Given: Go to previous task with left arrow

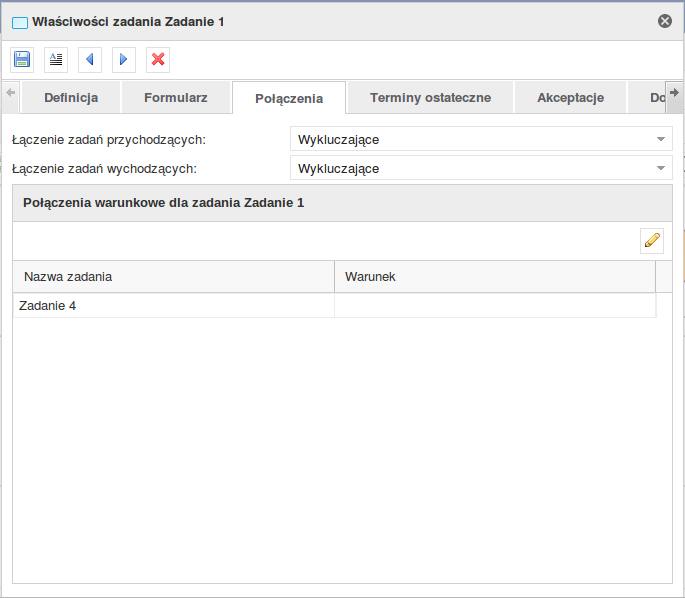Looking at the screenshot, I should (x=90, y=60).
